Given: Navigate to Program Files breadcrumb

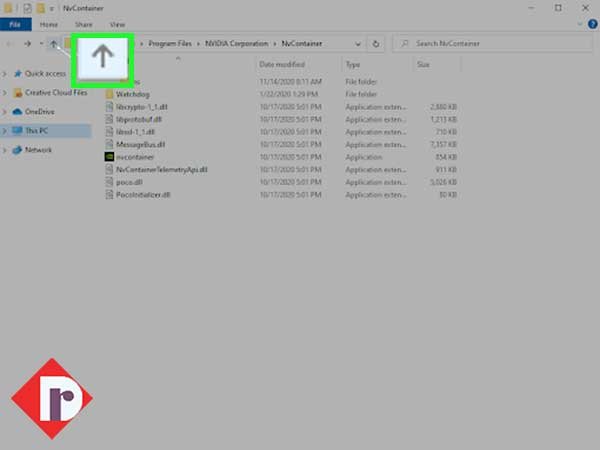Looking at the screenshot, I should pos(170,44).
